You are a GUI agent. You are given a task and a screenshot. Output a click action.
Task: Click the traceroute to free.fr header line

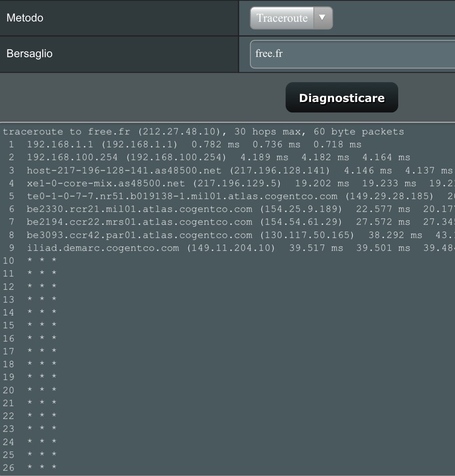(x=203, y=132)
